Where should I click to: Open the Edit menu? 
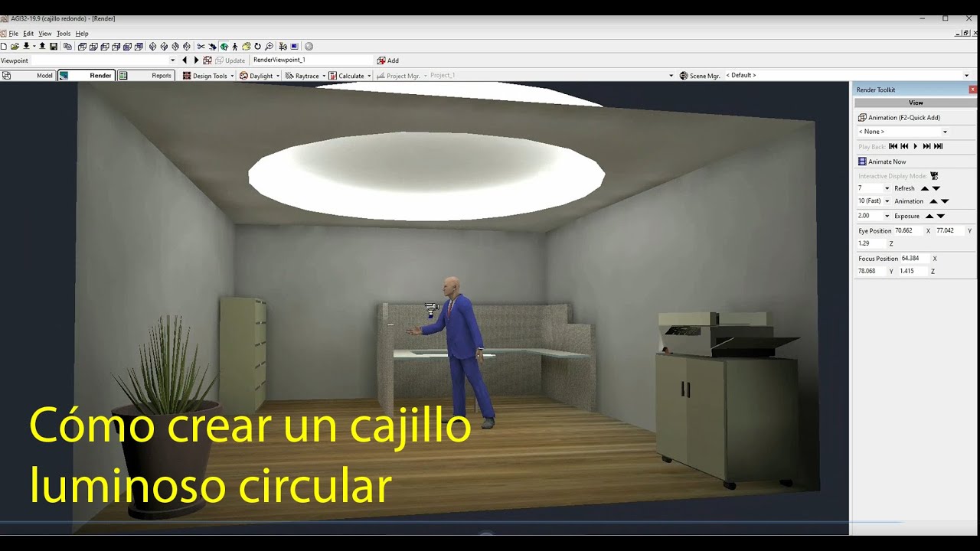pos(28,34)
